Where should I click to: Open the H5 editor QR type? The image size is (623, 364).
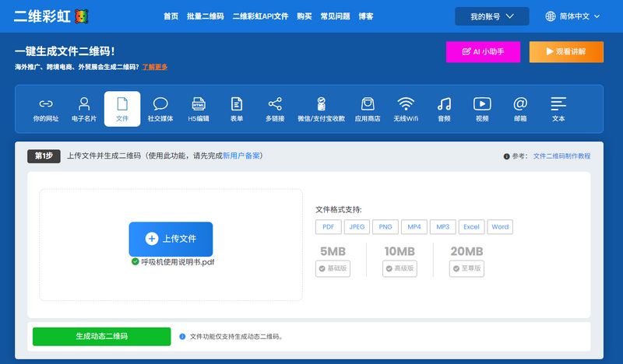[199, 109]
